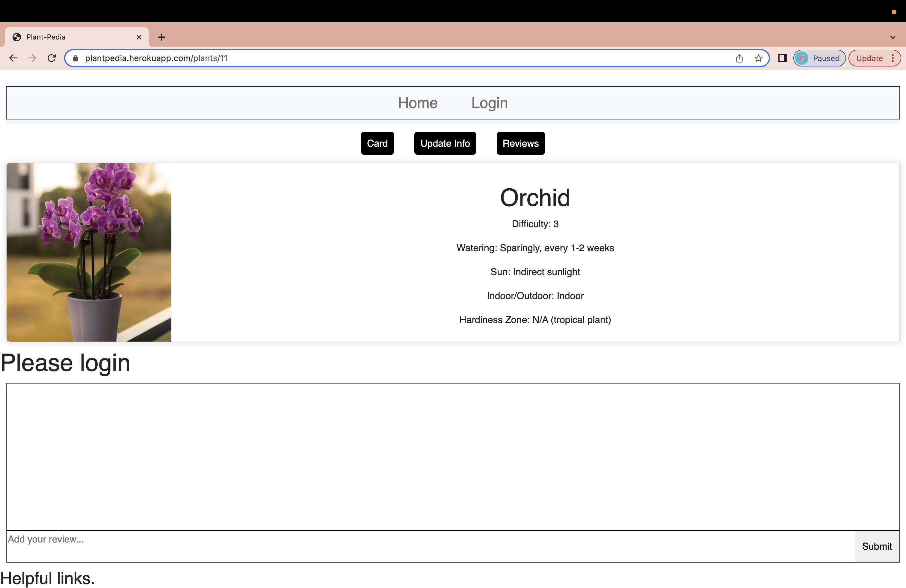Click the lock icon in address bar
Viewport: 906px width, 588px height.
(x=75, y=58)
